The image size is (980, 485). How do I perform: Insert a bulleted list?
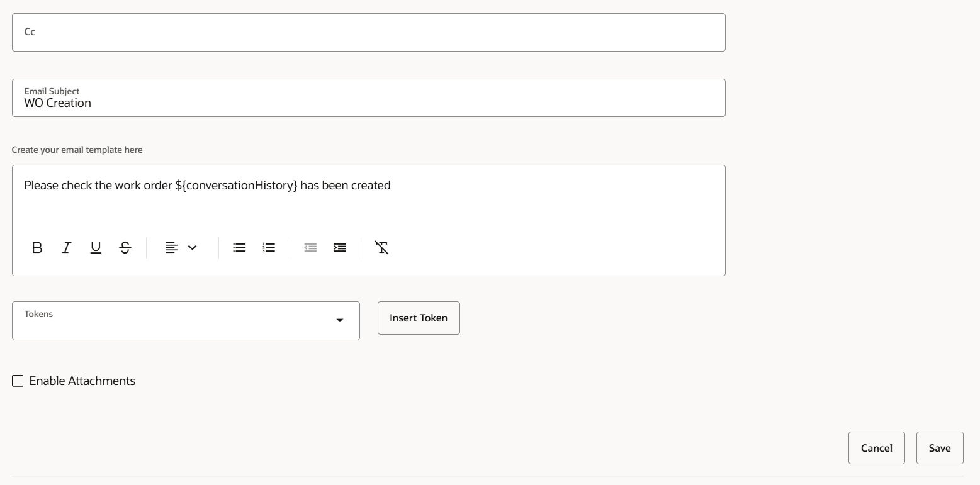pyautogui.click(x=239, y=248)
